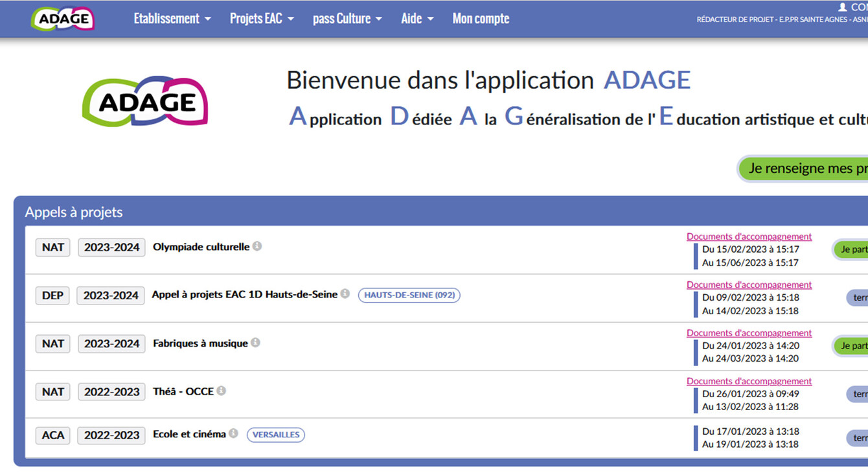Click the 2022-2023 badge of Ecole et cinéma

[x=111, y=435]
